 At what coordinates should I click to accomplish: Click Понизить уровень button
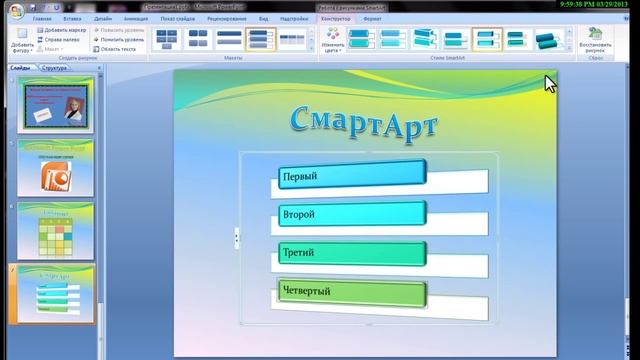pyautogui.click(x=118, y=40)
